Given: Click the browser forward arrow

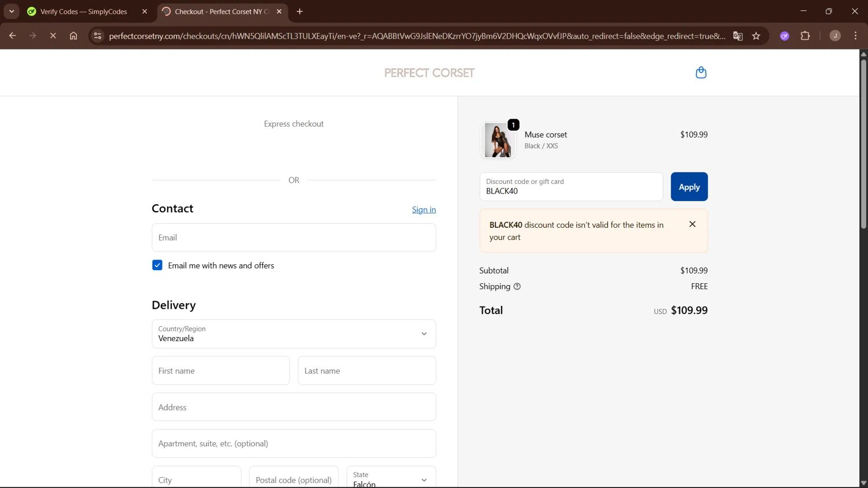Looking at the screenshot, I should pyautogui.click(x=32, y=36).
